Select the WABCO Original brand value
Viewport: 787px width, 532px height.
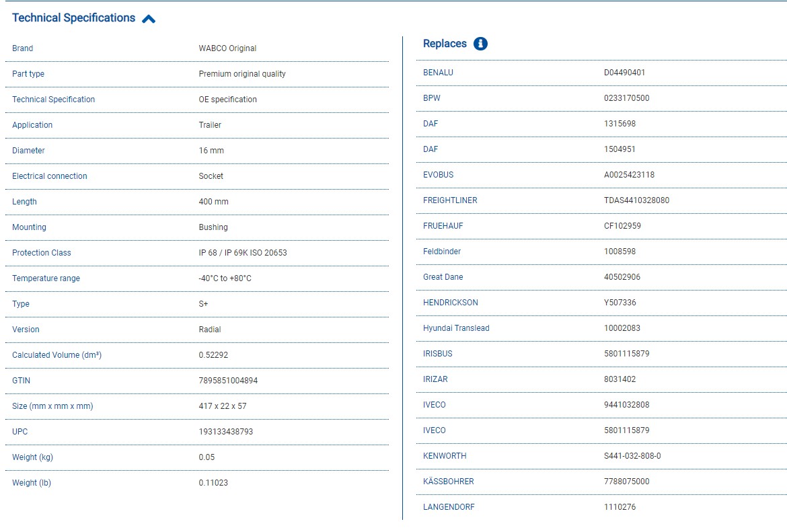pos(227,48)
